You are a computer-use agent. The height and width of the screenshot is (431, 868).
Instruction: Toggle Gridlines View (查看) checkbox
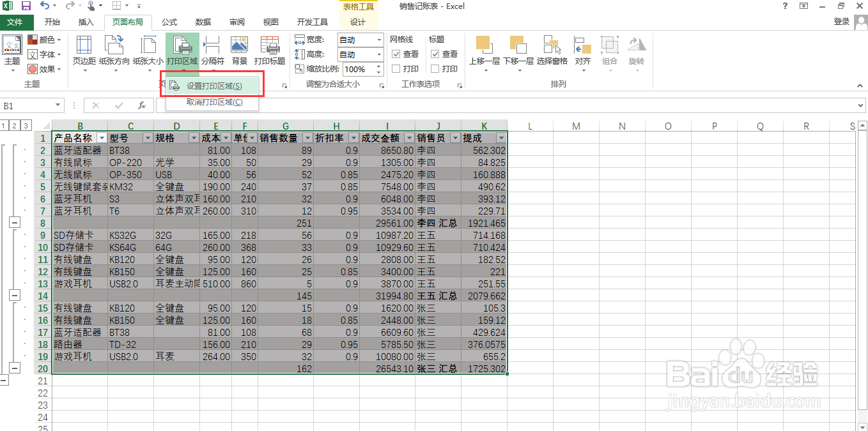coord(396,54)
